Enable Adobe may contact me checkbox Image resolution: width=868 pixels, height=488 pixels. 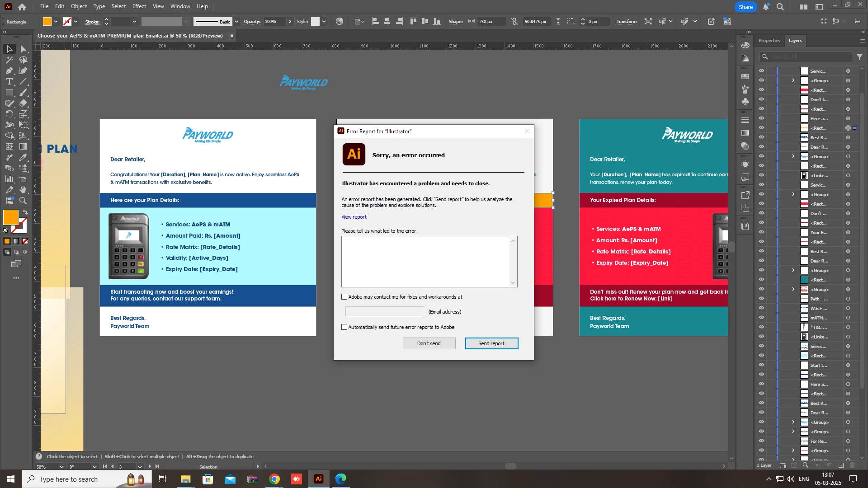pos(344,297)
